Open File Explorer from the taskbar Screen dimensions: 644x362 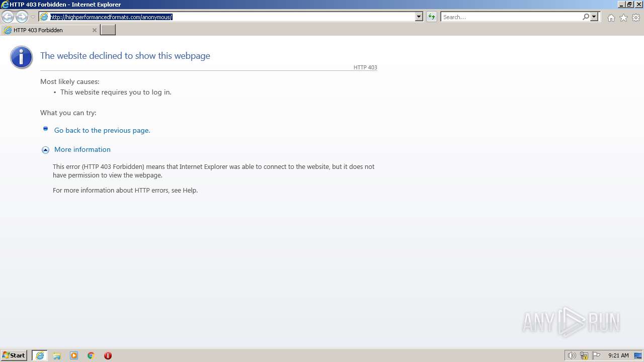tap(57, 355)
